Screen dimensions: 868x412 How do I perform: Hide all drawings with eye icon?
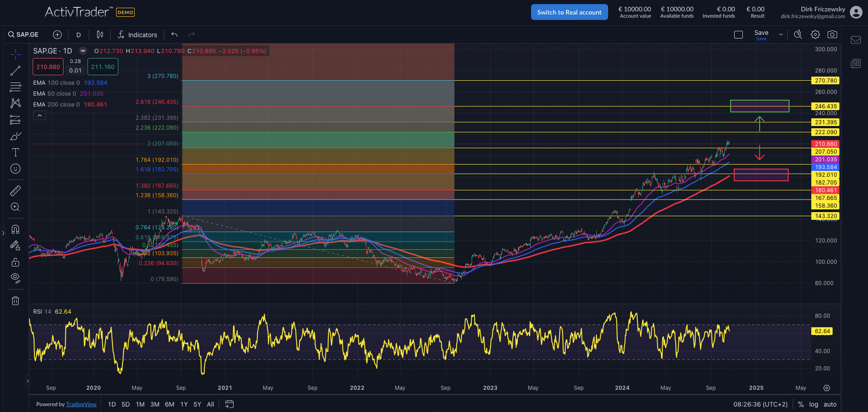click(15, 278)
